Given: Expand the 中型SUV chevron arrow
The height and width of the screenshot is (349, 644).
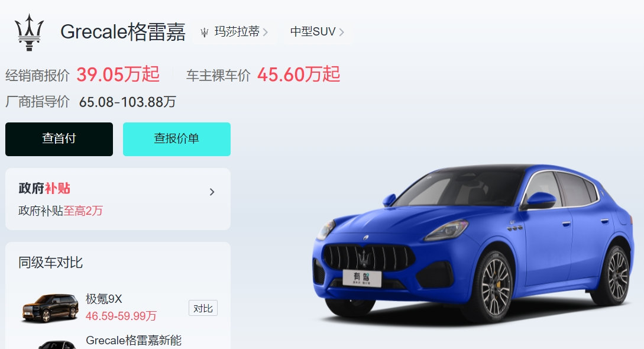Looking at the screenshot, I should click(341, 32).
